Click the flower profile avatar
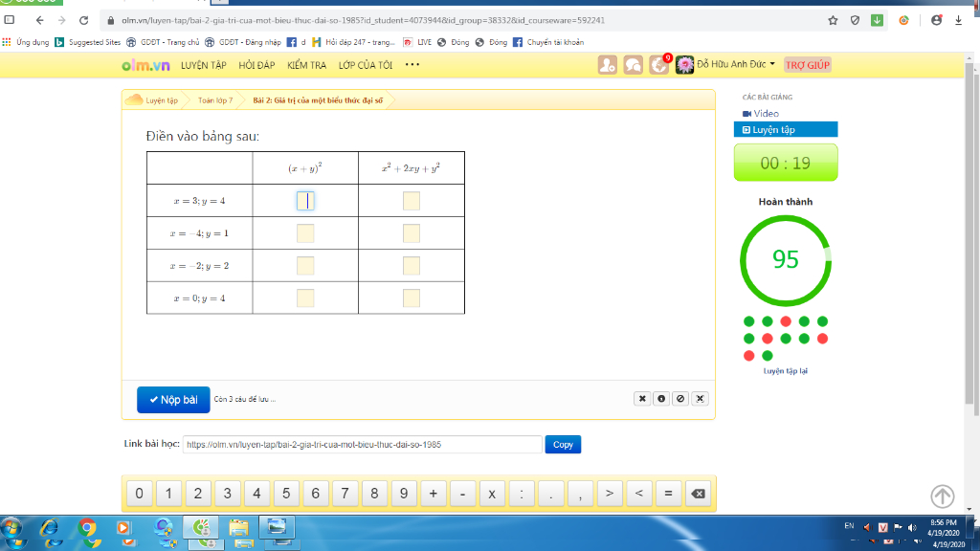Image resolution: width=980 pixels, height=551 pixels. pyautogui.click(x=684, y=65)
